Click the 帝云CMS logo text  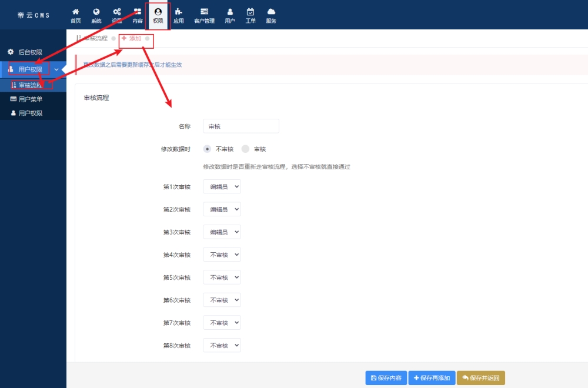coord(34,15)
